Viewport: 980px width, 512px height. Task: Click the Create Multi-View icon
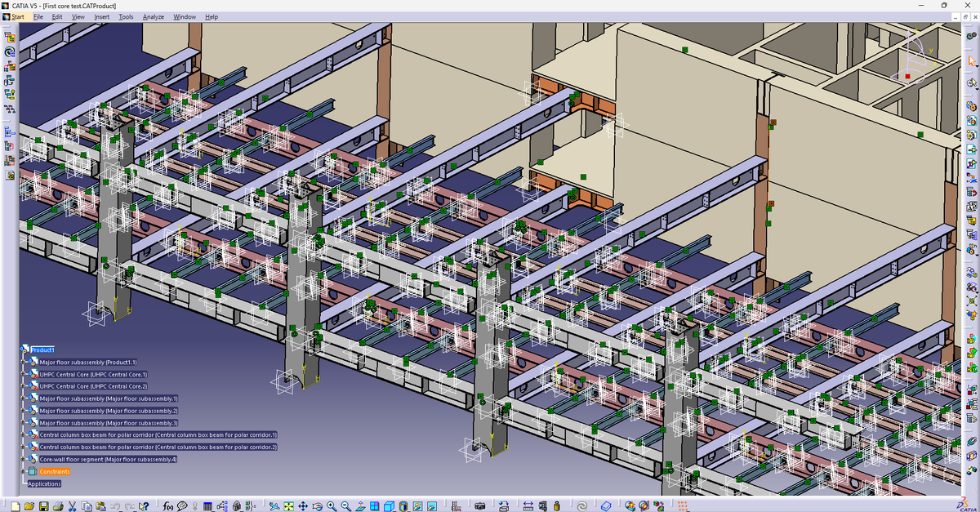tap(374, 505)
